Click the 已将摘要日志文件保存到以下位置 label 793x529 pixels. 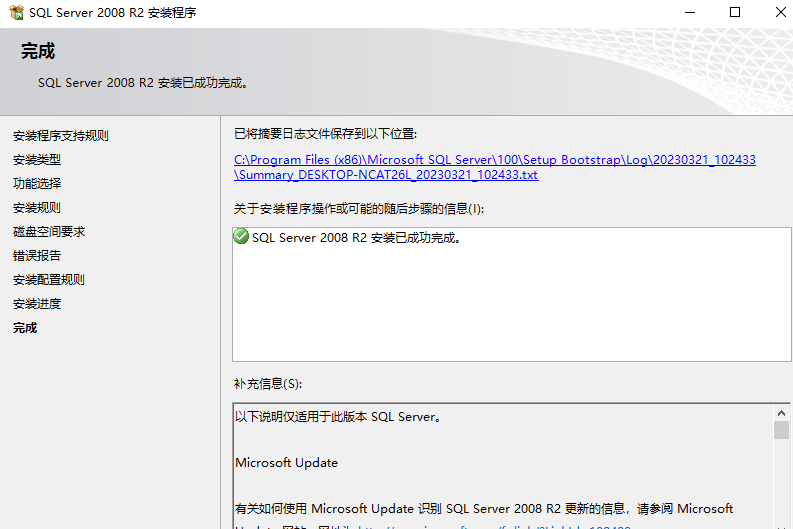coord(325,134)
